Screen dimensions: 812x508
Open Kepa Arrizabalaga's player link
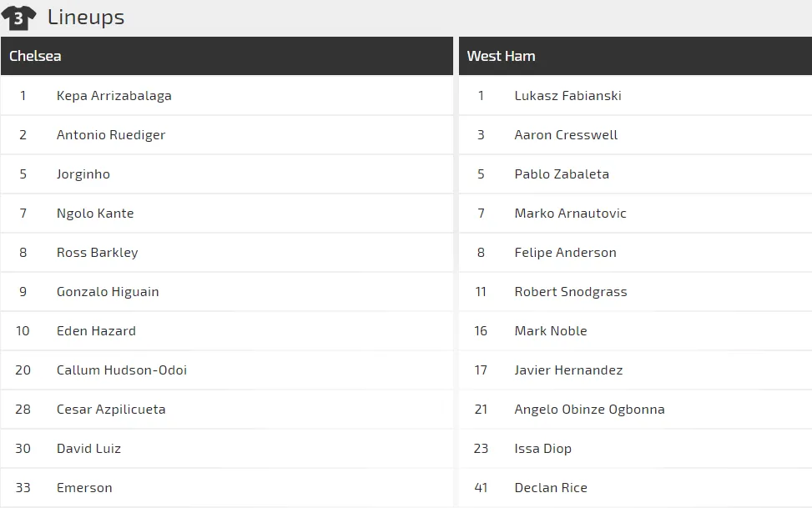(113, 96)
